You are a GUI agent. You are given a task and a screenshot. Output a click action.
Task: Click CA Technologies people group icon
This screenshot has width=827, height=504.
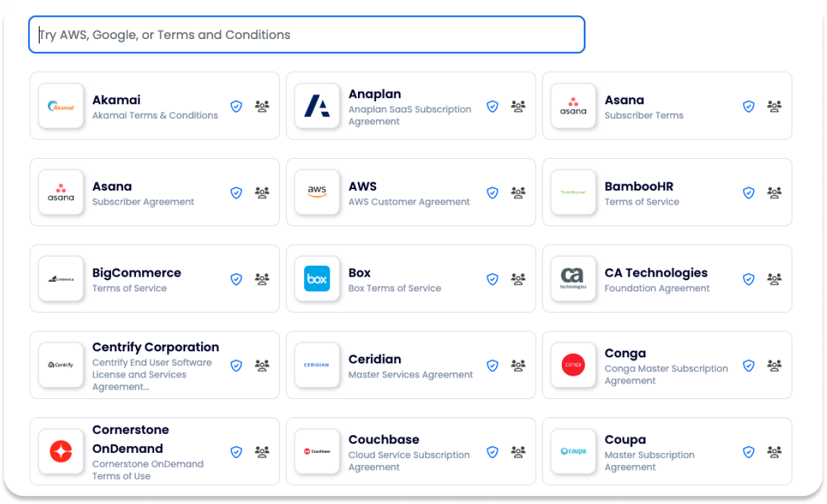click(775, 279)
